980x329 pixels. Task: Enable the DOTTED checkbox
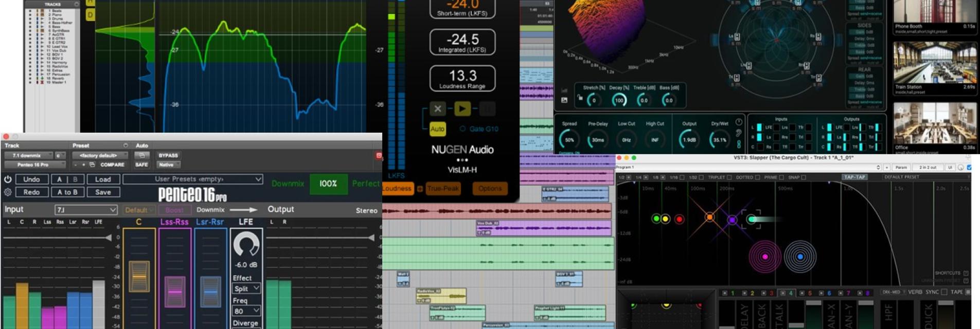[x=757, y=177]
